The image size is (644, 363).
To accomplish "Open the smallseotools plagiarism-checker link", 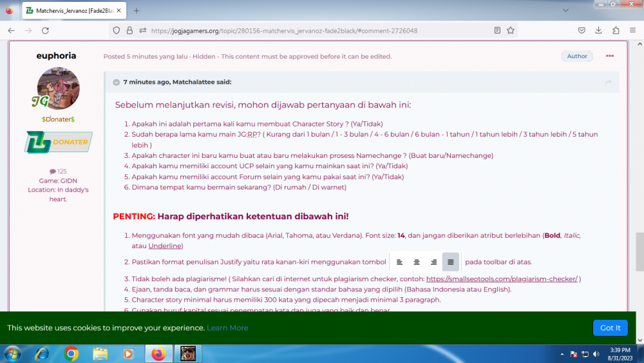I will (502, 279).
